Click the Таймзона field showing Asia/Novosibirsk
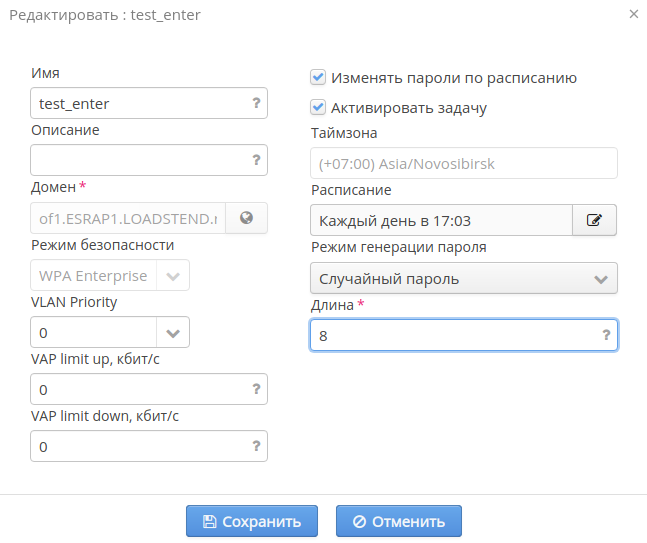 (x=463, y=163)
